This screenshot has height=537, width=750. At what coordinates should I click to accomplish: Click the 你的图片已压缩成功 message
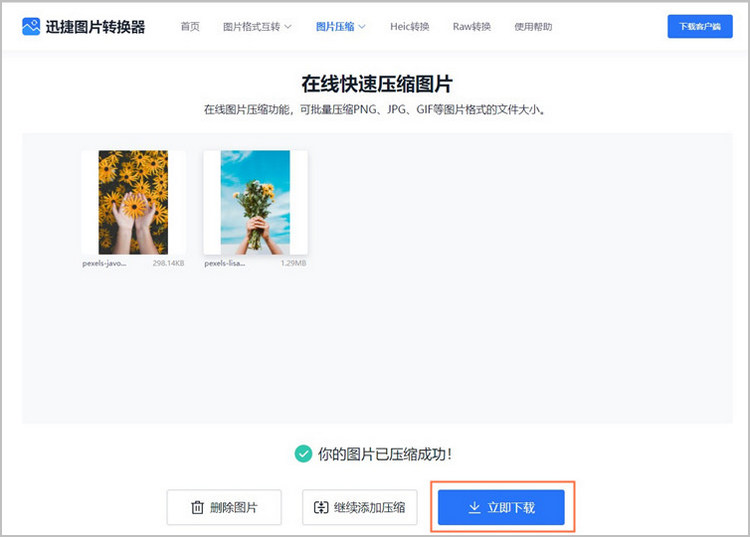385,454
